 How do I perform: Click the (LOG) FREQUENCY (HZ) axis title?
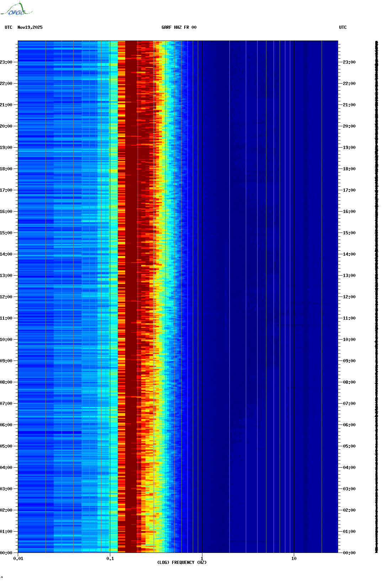182,563
